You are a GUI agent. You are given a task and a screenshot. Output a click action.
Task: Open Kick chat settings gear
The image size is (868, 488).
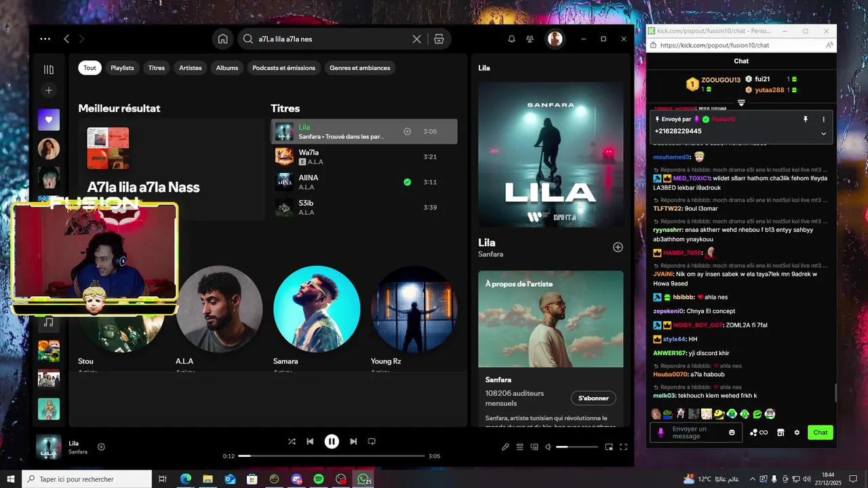point(797,432)
